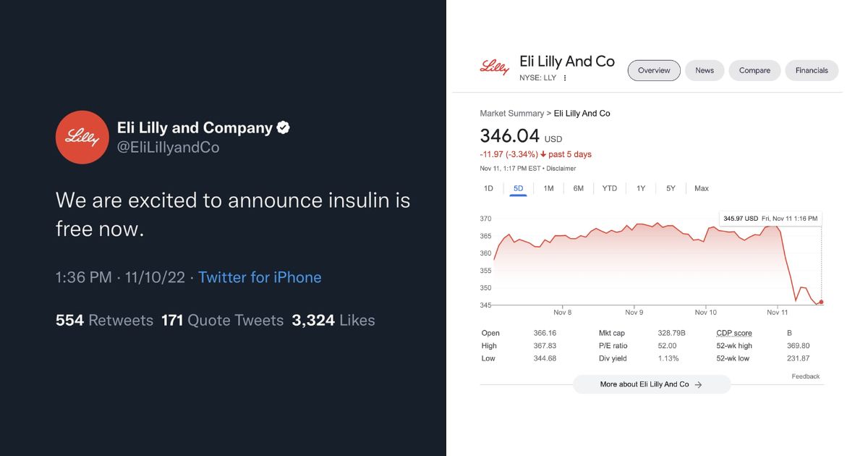Switch chart to YTD range
The height and width of the screenshot is (456, 868).
610,188
